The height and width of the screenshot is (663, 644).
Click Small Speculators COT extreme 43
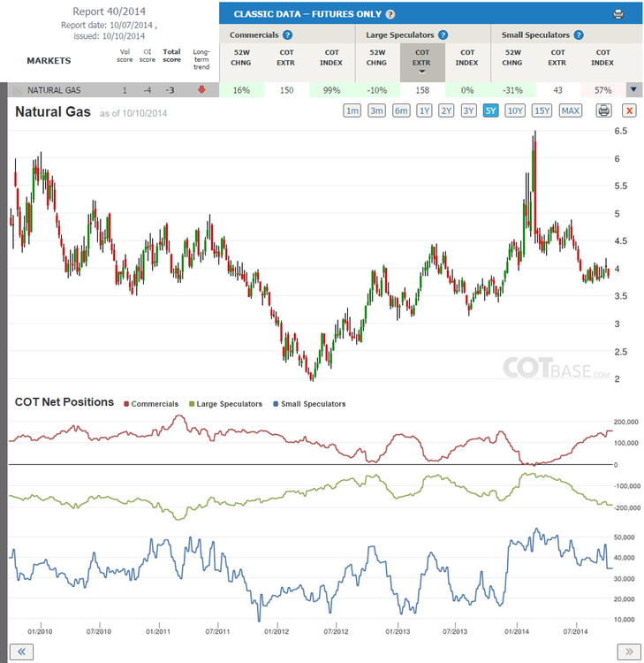click(x=558, y=90)
